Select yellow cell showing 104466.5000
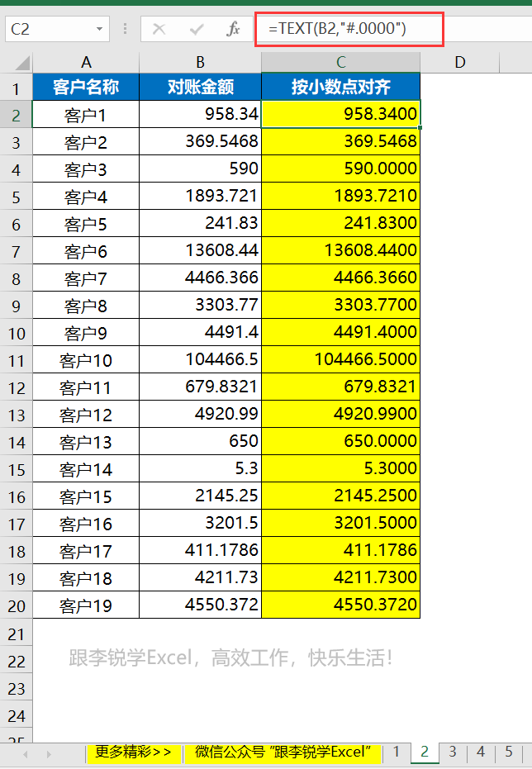The height and width of the screenshot is (769, 532). [340, 360]
